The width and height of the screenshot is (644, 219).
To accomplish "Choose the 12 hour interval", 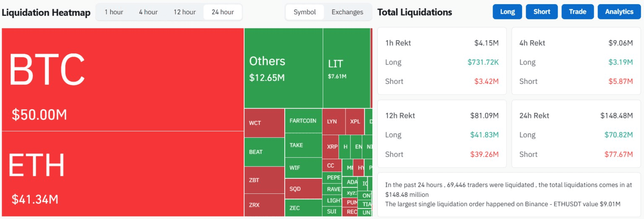I will 184,12.
